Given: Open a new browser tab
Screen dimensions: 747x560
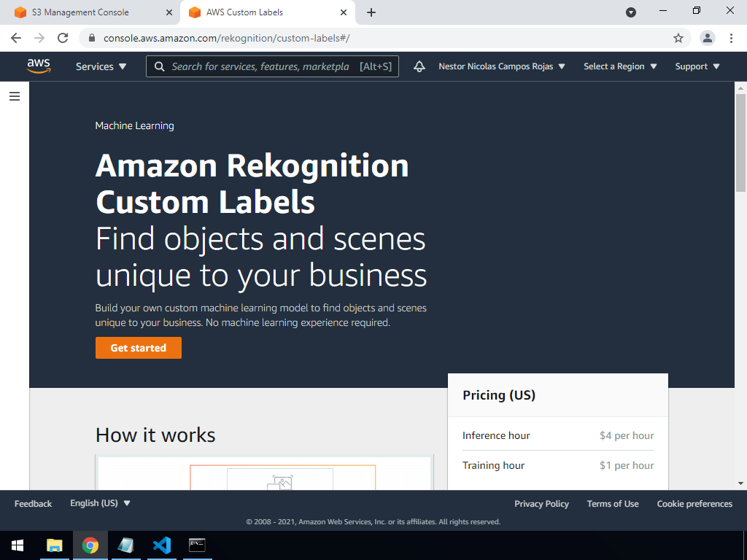Looking at the screenshot, I should tap(371, 12).
